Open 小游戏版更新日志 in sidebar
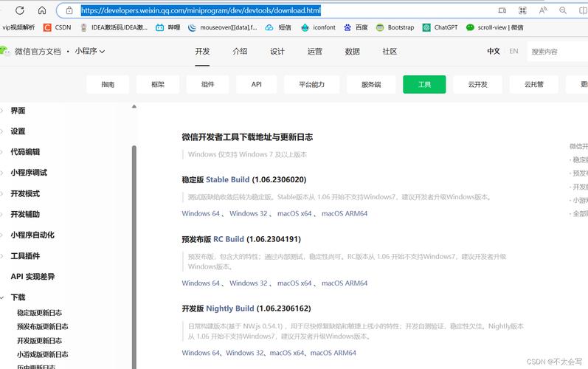 tap(43, 354)
